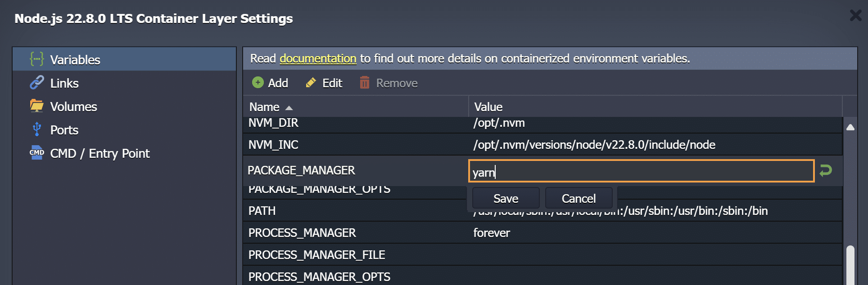Click the Remove trash icon
This screenshot has height=285, width=868.
point(364,83)
